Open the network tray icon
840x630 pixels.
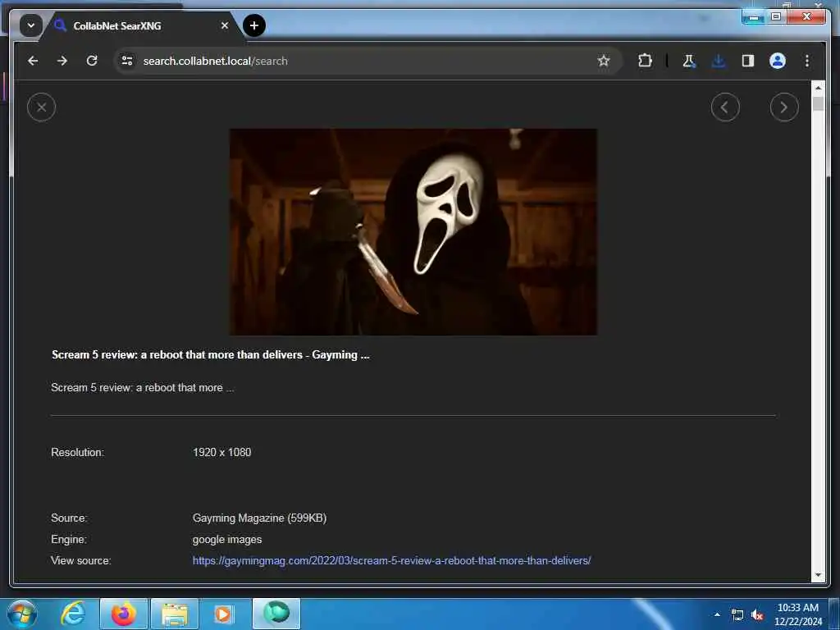pos(737,615)
